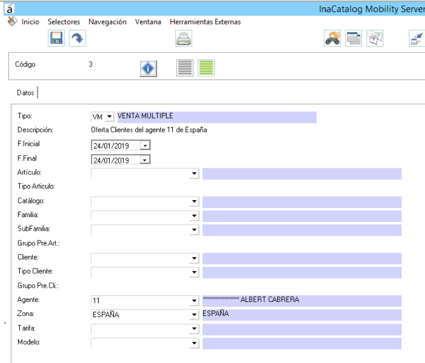Image resolution: width=425 pixels, height=363 pixels.
Task: Click the cascading windows toolbar icon
Action: pyautogui.click(x=354, y=38)
